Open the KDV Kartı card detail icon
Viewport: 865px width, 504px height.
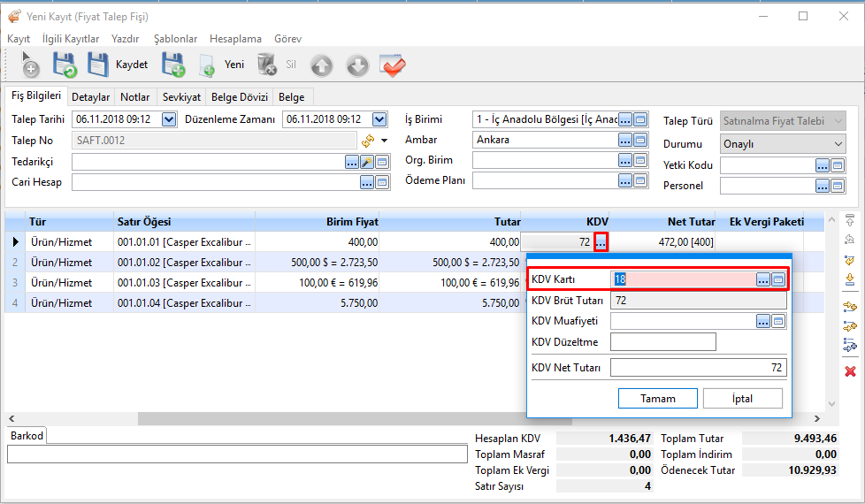[x=778, y=279]
